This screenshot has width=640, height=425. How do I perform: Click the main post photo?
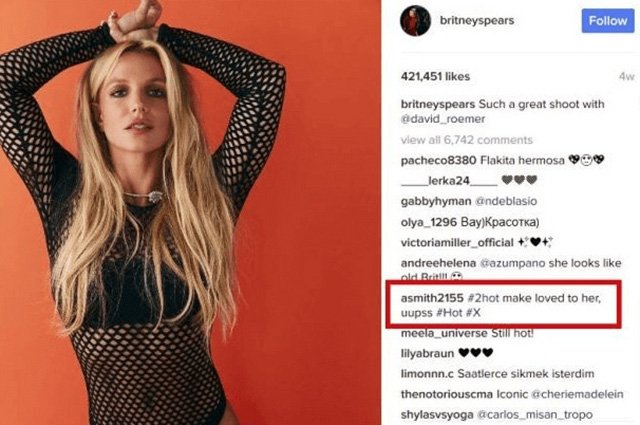[x=190, y=212]
